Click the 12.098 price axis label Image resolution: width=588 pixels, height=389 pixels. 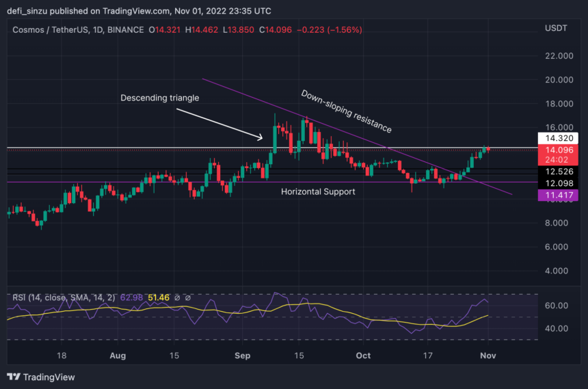(557, 183)
